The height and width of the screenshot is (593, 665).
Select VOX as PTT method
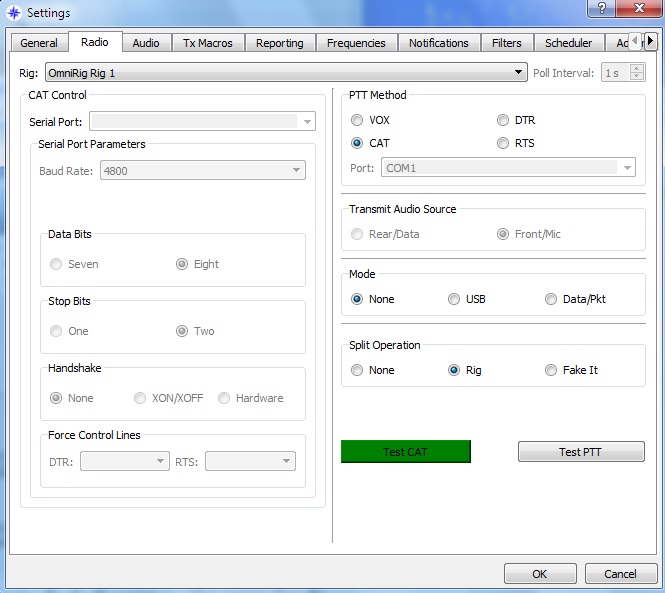(x=357, y=120)
